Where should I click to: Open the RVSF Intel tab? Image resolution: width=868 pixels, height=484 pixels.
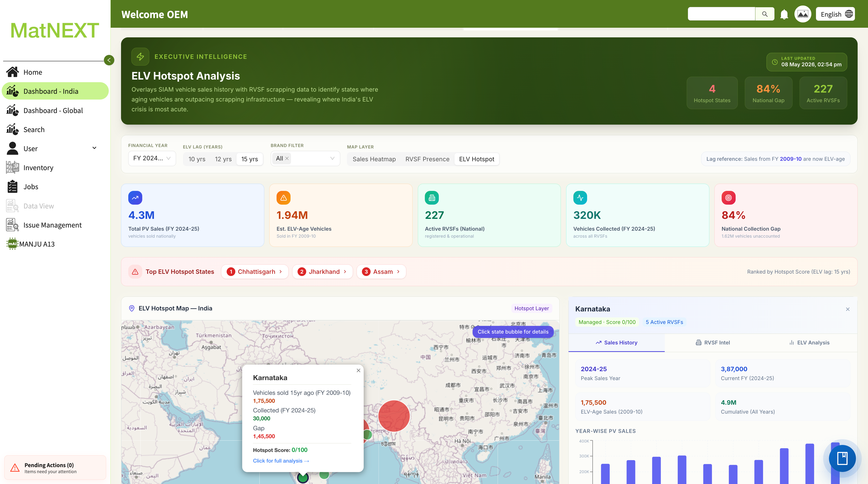[713, 343]
